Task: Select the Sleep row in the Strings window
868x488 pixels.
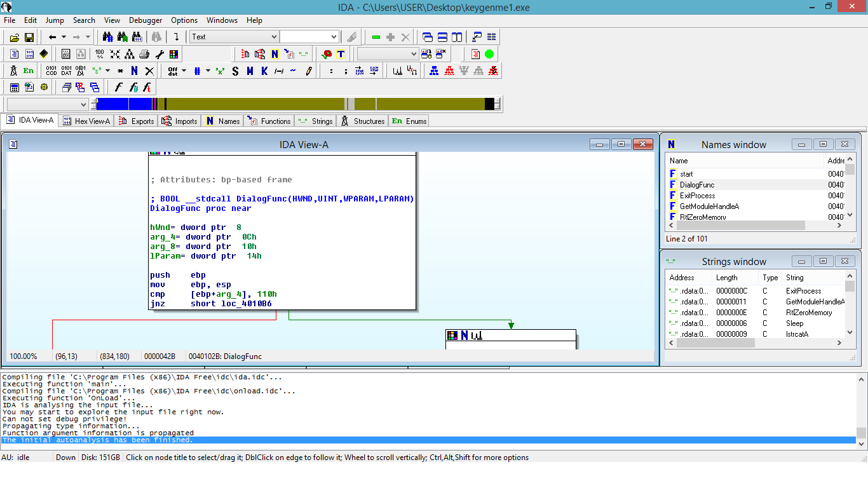Action: pos(756,323)
